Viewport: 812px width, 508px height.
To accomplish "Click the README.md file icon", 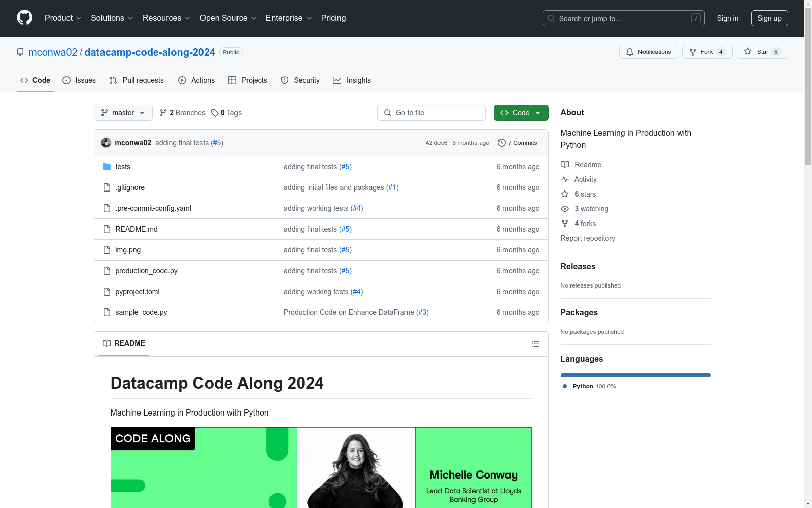I will 107,229.
